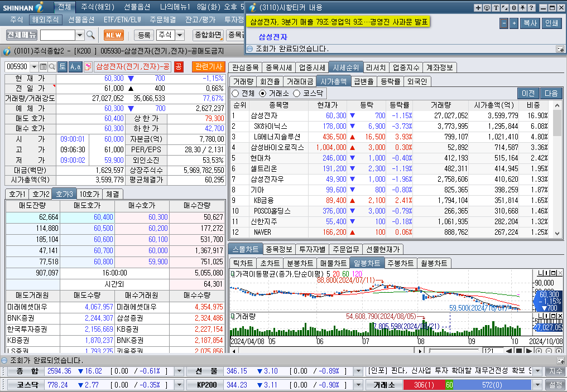567x392 pixels.
Task: Click the 'A,a' font size icon
Action: [75, 66]
